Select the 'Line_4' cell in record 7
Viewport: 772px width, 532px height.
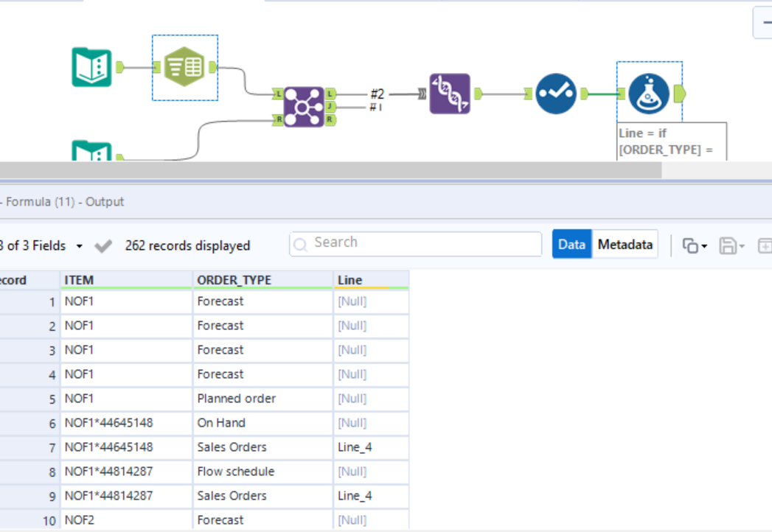[x=355, y=447]
